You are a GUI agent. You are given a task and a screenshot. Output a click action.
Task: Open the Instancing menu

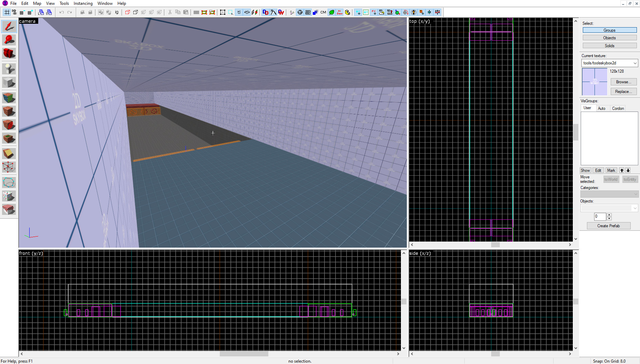pos(83,3)
